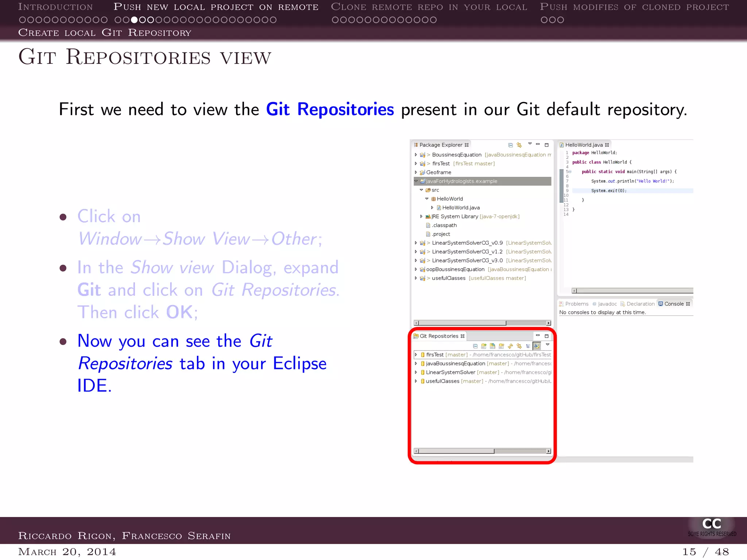Select the .classpath file
747x560 pixels.
(441, 225)
